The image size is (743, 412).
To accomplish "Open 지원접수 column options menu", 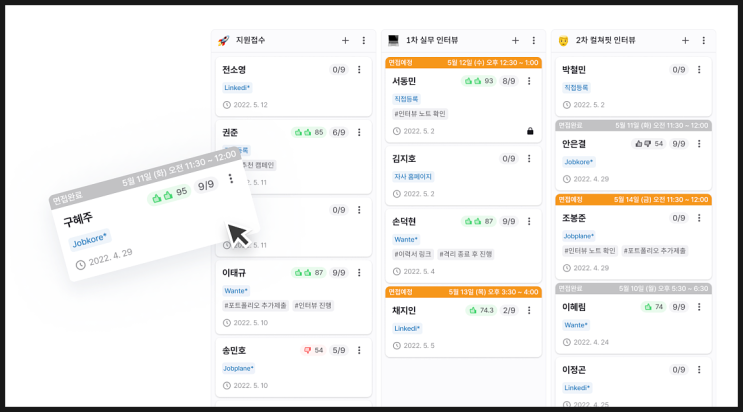I will (363, 41).
